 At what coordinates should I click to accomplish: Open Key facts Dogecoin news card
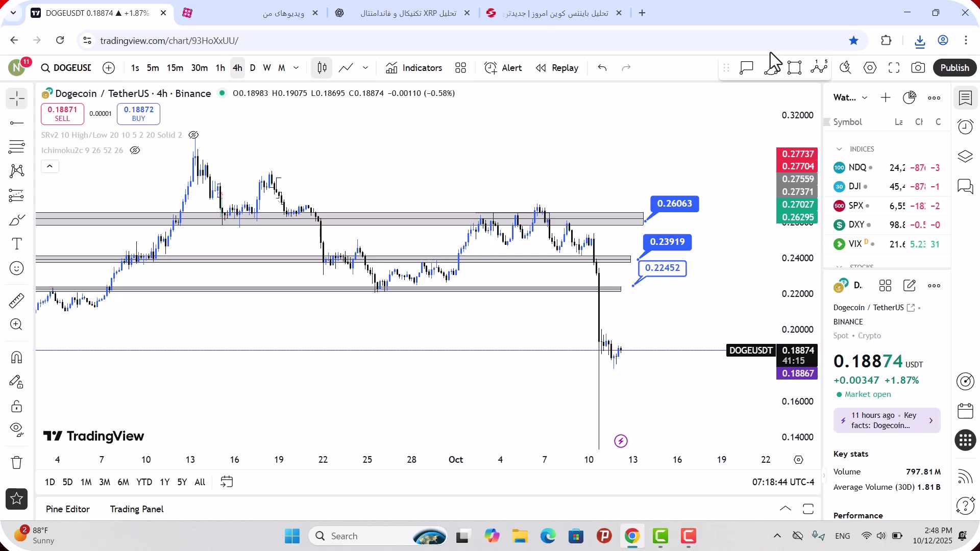[887, 420]
